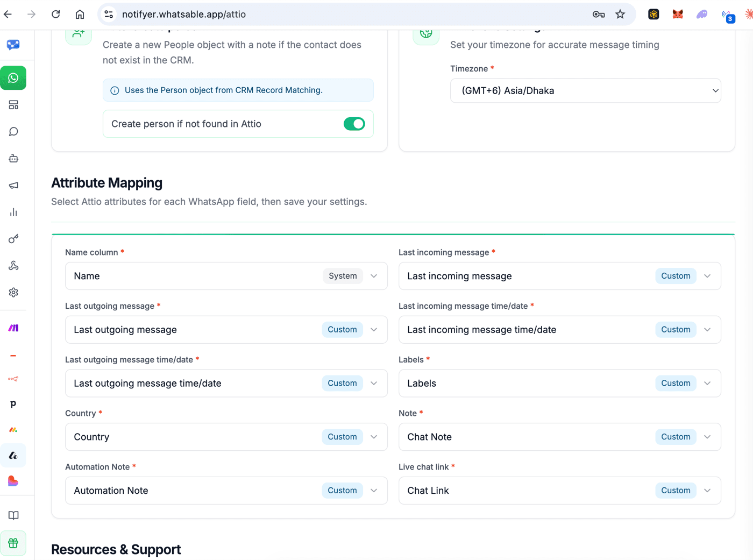Expand the Name column dropdown

pyautogui.click(x=226, y=276)
